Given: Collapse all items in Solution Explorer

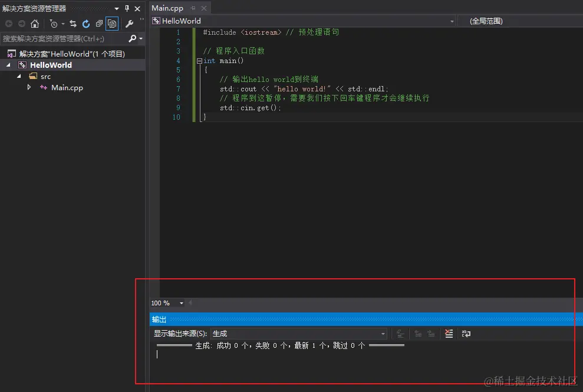Looking at the screenshot, I should (99, 24).
